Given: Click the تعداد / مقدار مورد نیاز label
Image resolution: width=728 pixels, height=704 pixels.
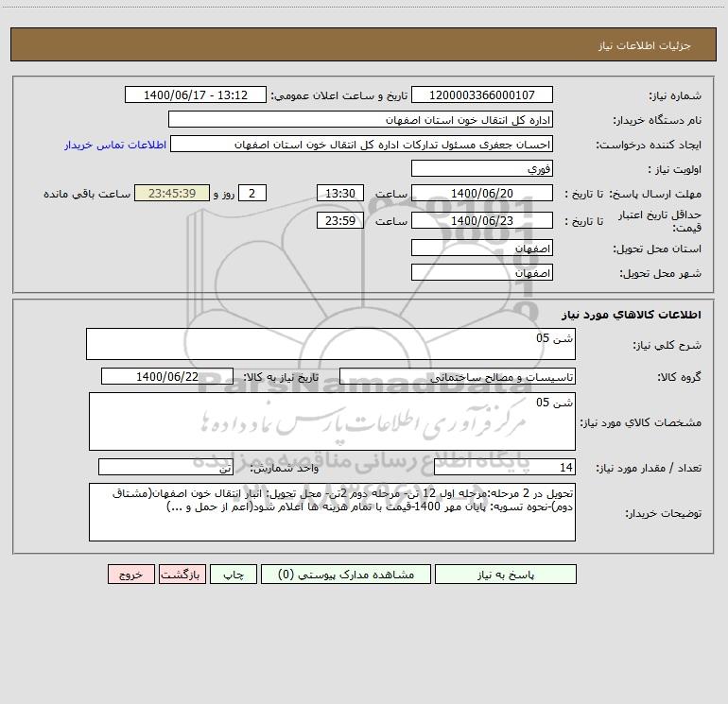Looking at the screenshot, I should pos(649,469).
